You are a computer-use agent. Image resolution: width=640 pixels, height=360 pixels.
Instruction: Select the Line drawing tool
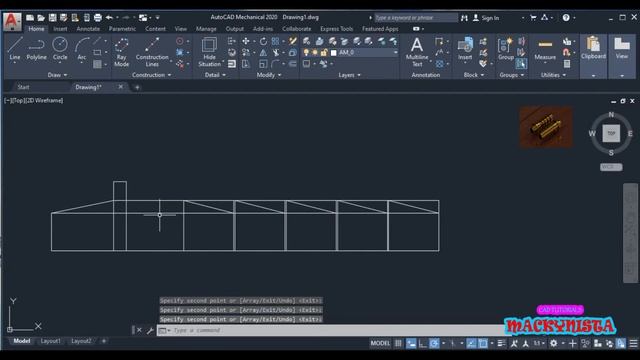(15, 49)
